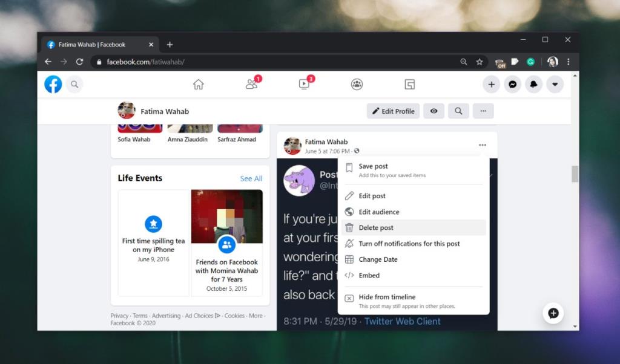
Task: Open the profile search magnifier icon
Action: pos(458,111)
